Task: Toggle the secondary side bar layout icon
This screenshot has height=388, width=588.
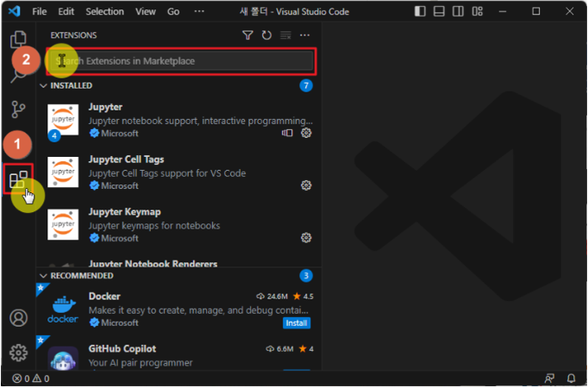Action: pos(459,11)
